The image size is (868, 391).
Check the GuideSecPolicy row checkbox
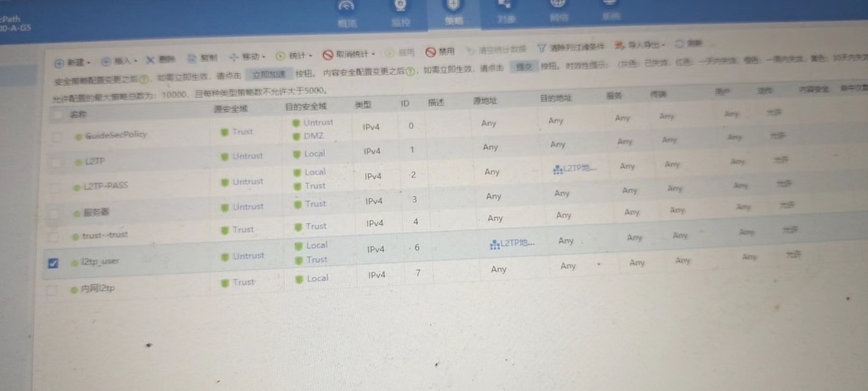56,137
